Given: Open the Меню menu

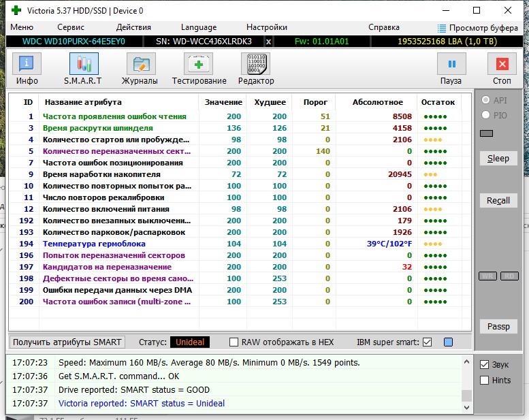Looking at the screenshot, I should (x=22, y=27).
